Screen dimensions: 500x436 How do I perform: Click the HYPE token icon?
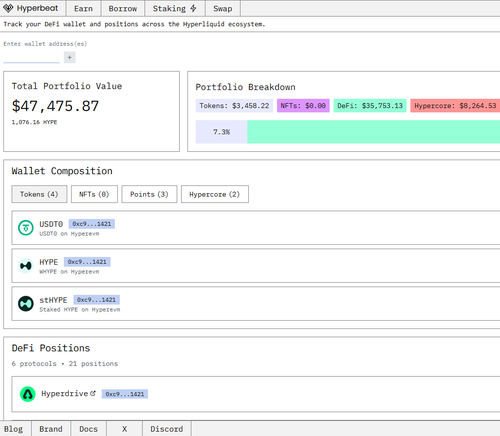[26, 266]
